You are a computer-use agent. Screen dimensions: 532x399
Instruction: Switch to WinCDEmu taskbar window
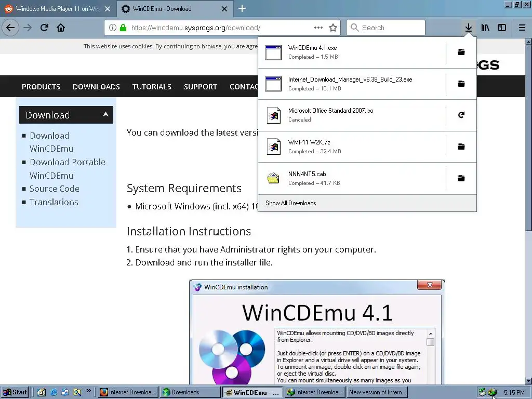click(x=252, y=392)
